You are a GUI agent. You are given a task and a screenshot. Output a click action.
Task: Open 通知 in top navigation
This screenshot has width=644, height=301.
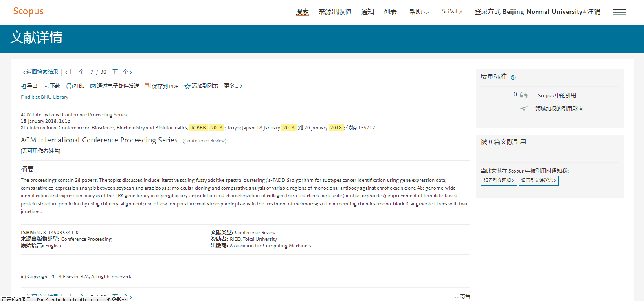(367, 12)
